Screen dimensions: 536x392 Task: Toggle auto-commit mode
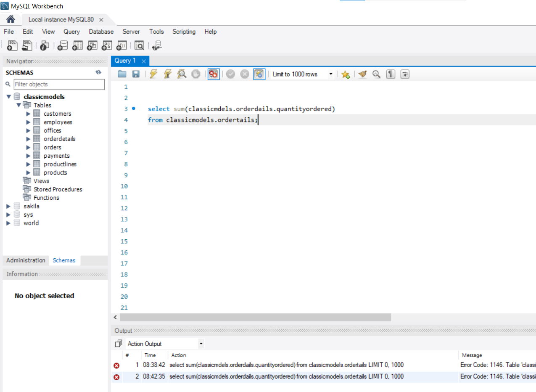259,74
